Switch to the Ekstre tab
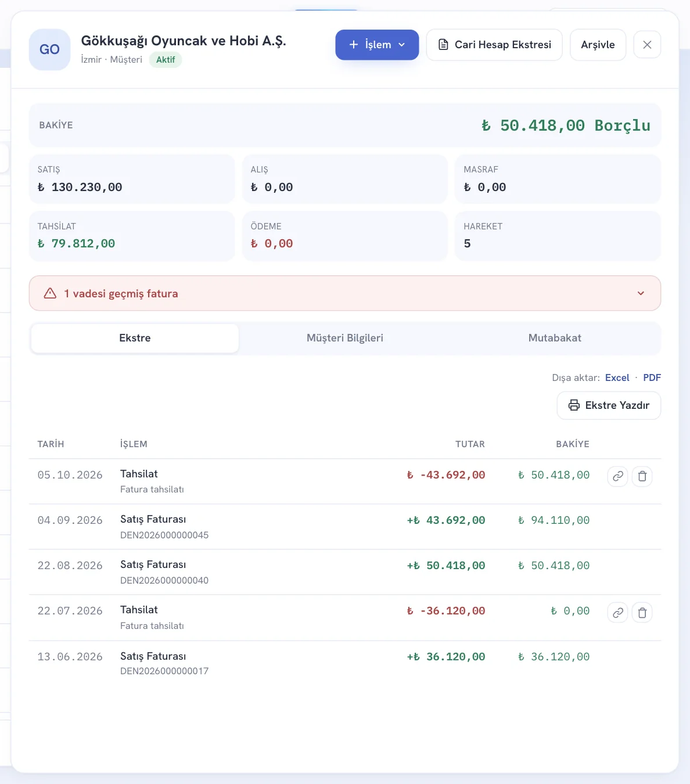Viewport: 690px width, 784px height. tap(135, 338)
